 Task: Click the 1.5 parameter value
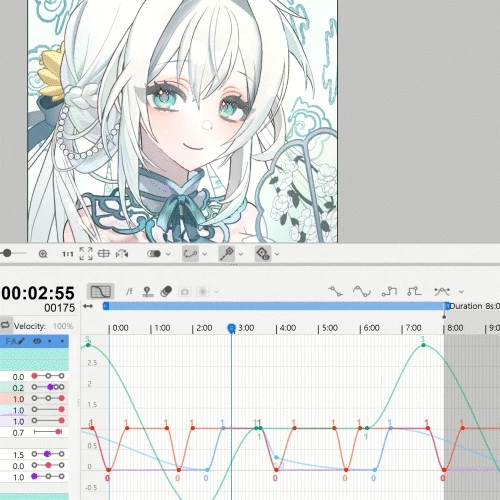tap(18, 455)
